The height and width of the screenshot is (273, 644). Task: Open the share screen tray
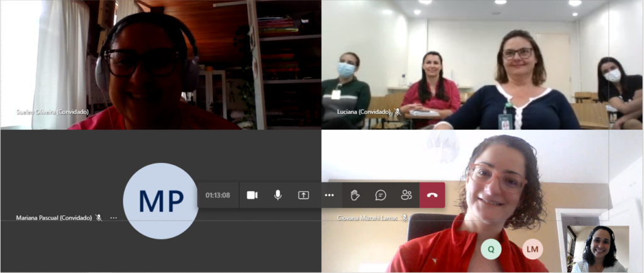[x=303, y=195]
